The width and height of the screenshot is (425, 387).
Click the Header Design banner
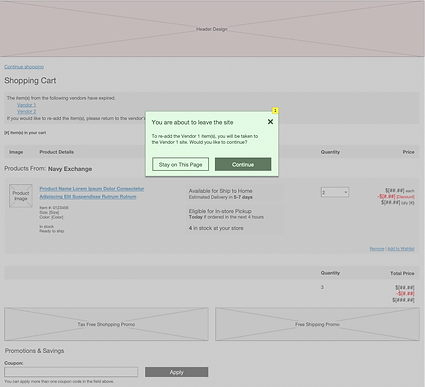coord(212,29)
